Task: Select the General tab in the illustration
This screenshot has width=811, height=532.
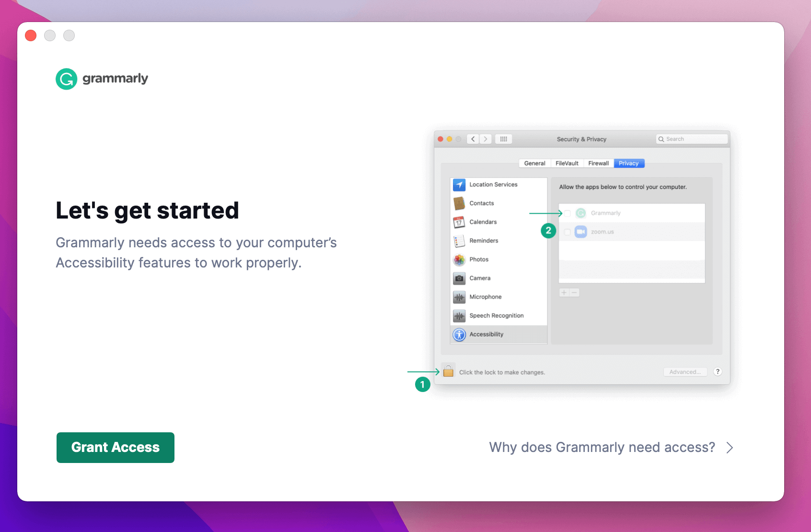Action: [534, 163]
